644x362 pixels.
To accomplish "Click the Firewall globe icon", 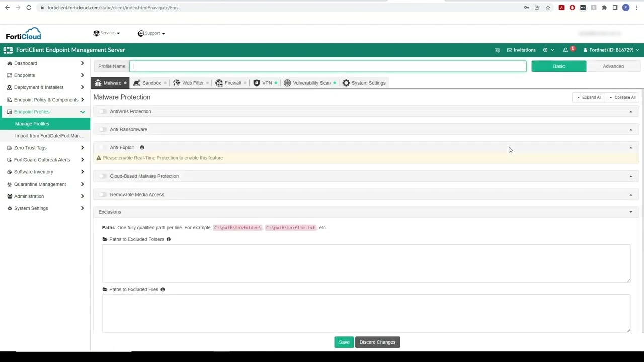I will tap(219, 83).
